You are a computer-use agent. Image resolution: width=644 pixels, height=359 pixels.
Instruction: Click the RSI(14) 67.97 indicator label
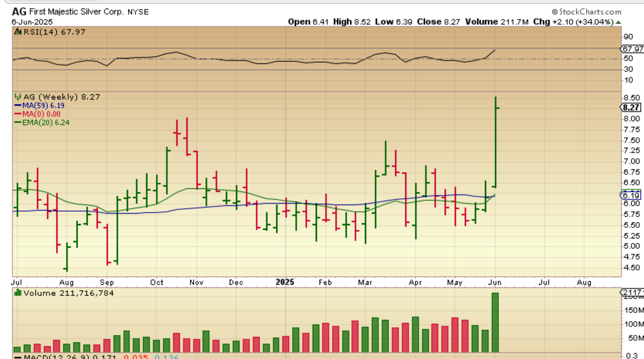click(x=54, y=32)
